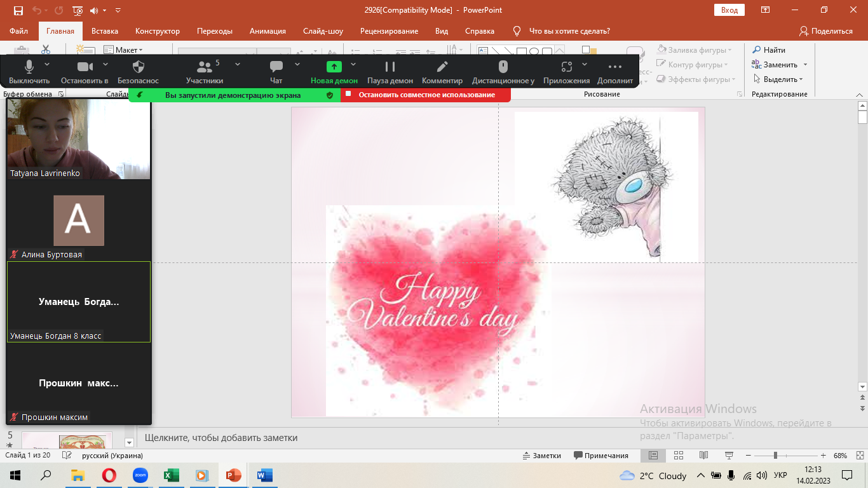
Task: Switch to Normal view in status bar
Action: [653, 456]
